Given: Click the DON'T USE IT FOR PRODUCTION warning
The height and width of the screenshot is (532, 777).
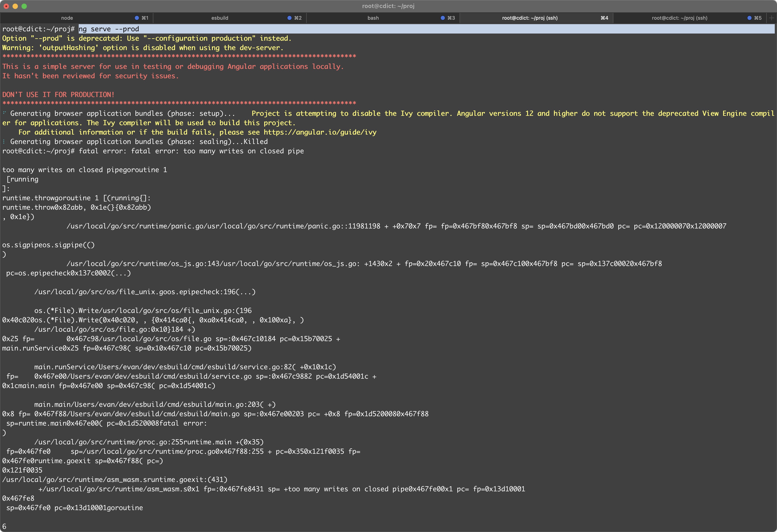Looking at the screenshot, I should (x=58, y=95).
